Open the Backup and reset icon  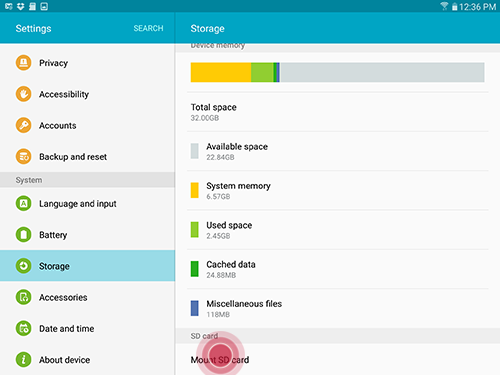[x=23, y=156]
